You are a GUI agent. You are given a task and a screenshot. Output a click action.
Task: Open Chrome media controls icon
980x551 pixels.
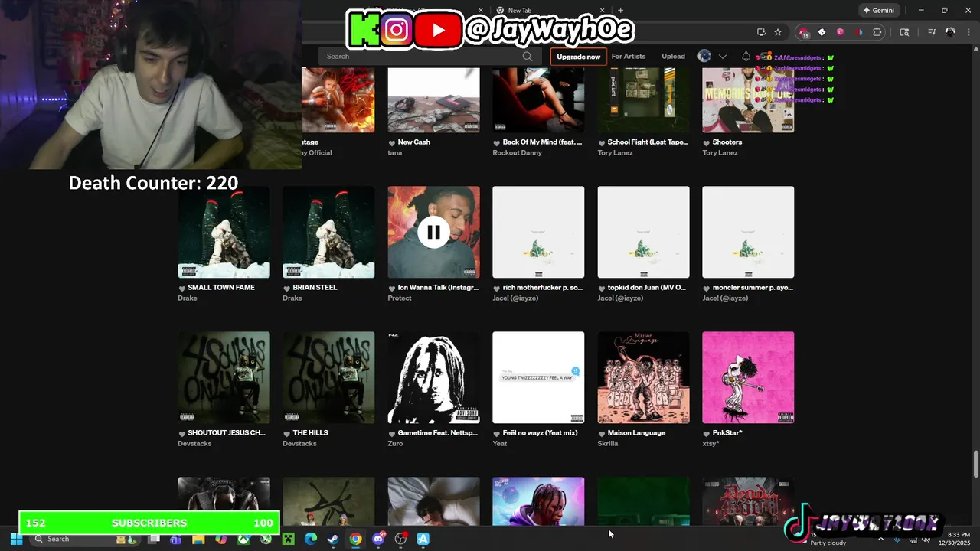[932, 32]
